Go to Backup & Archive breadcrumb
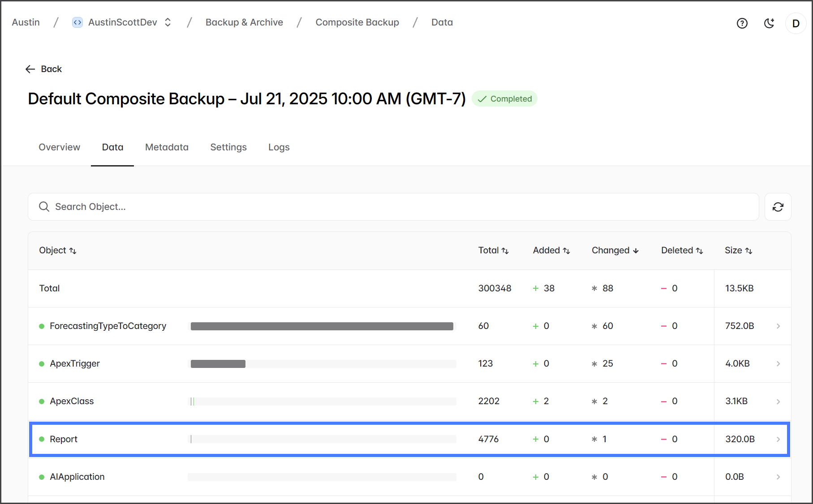This screenshot has width=813, height=504. pyautogui.click(x=244, y=22)
